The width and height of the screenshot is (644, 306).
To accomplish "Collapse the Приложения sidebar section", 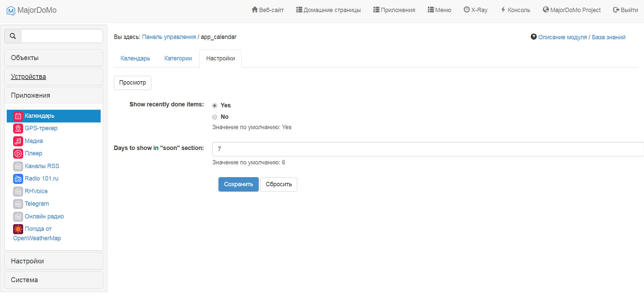I will tap(54, 95).
